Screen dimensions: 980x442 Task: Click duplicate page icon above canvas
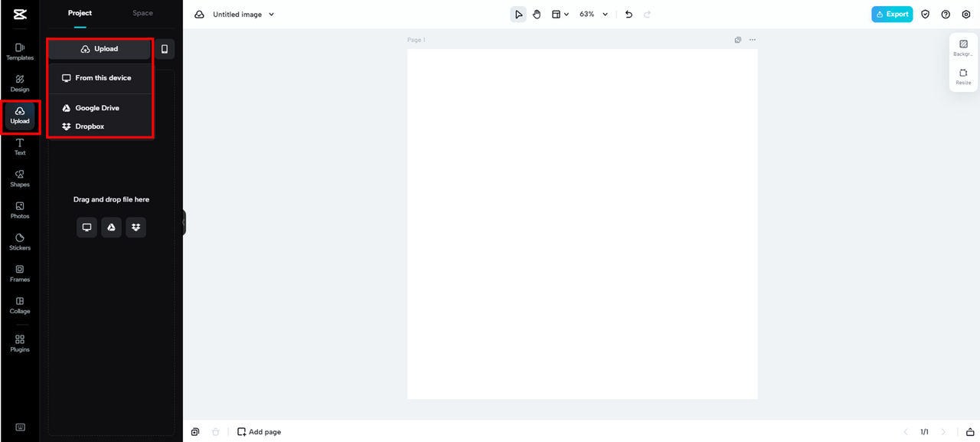pos(738,40)
